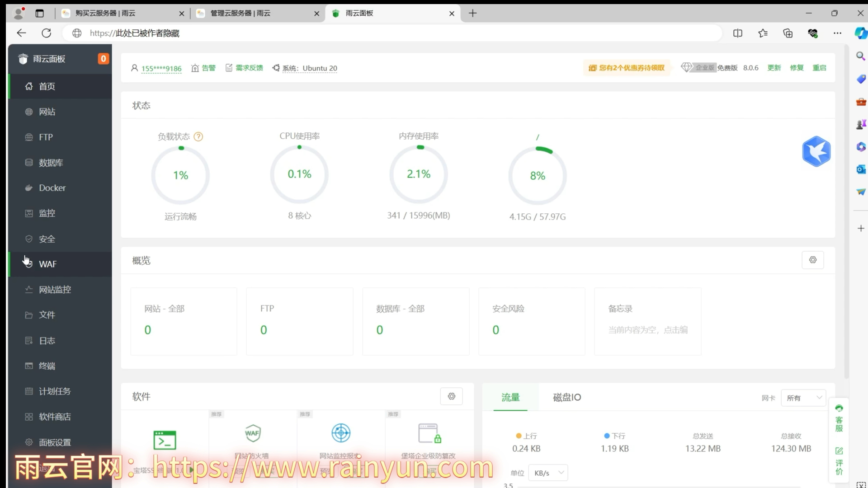Image resolution: width=868 pixels, height=488 pixels.
Task: Open the 网站监控 section in sidebar
Action: click(60, 289)
